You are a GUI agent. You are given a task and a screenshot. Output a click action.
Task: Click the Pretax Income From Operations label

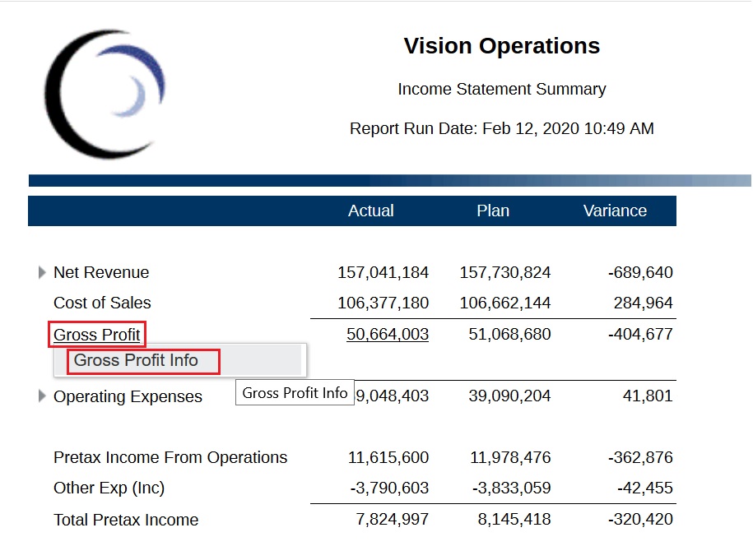[170, 457]
